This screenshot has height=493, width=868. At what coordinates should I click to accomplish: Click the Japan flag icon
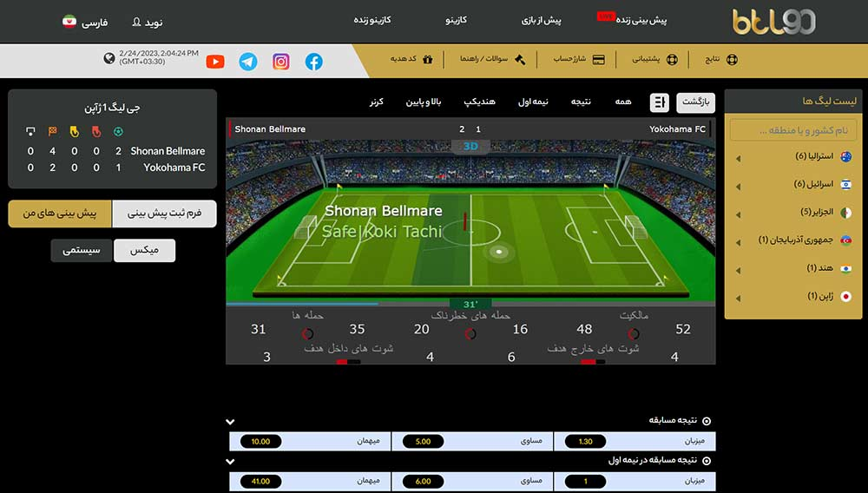(x=845, y=296)
